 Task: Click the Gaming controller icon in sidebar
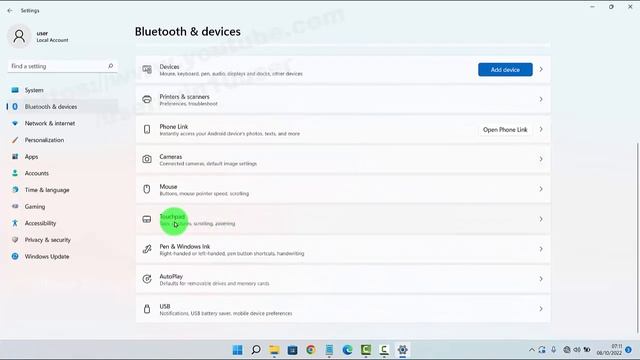tap(15, 207)
